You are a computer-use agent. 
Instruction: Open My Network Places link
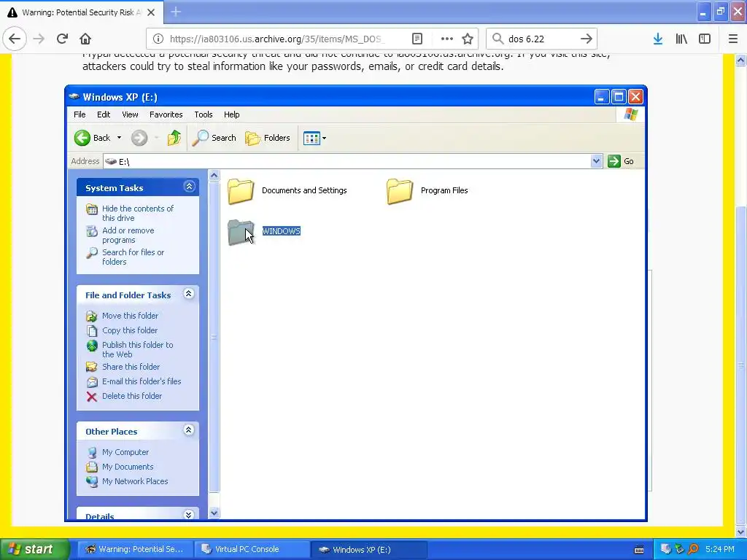(135, 481)
